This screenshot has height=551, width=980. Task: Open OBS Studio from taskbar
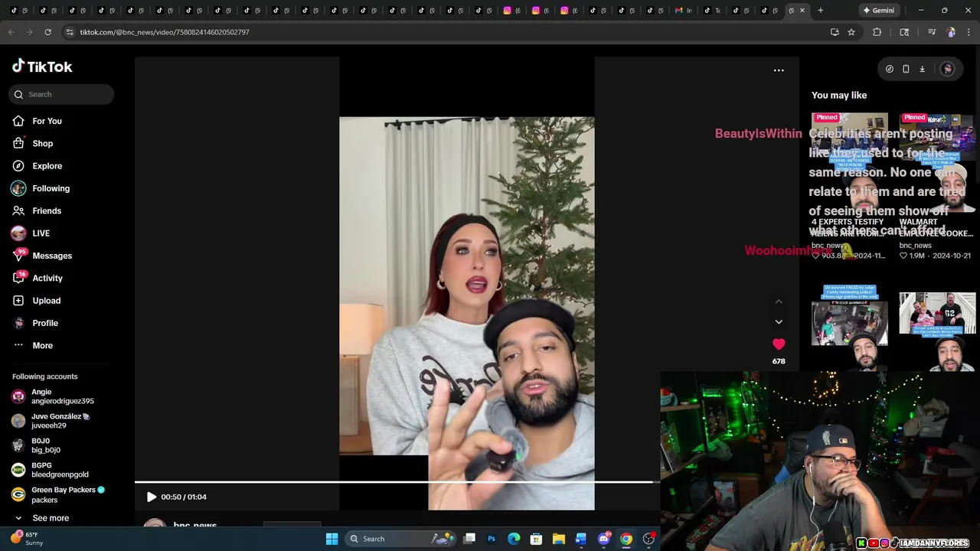point(648,539)
